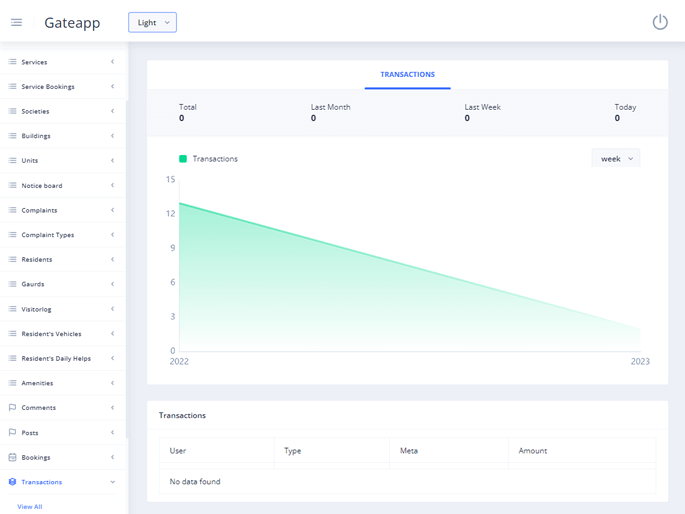The image size is (685, 514).
Task: Open Comments menu item
Action: tap(63, 407)
